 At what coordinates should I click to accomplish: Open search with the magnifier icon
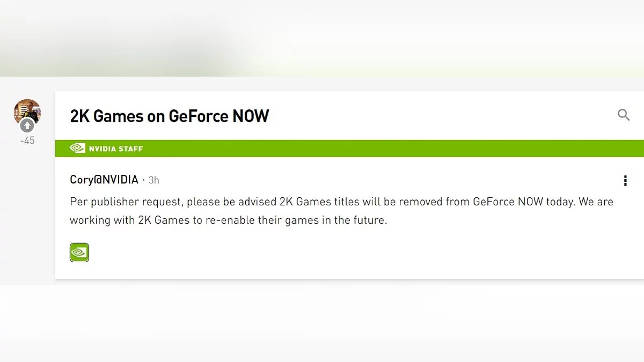point(624,115)
